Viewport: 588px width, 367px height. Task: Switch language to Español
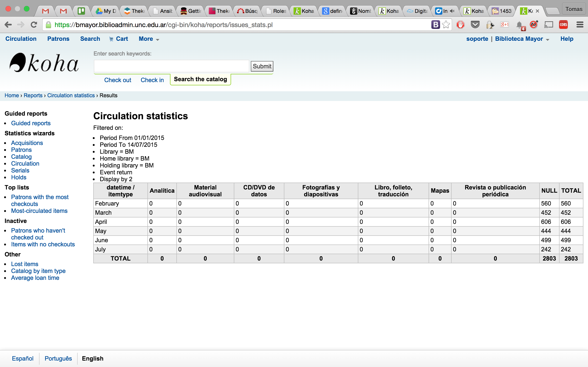click(23, 359)
